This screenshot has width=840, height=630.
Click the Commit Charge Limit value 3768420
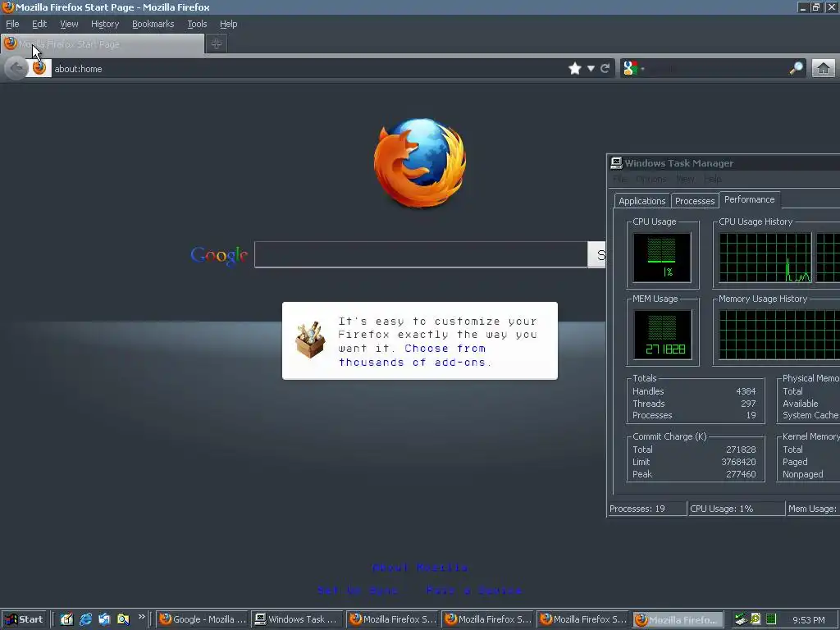tap(738, 462)
